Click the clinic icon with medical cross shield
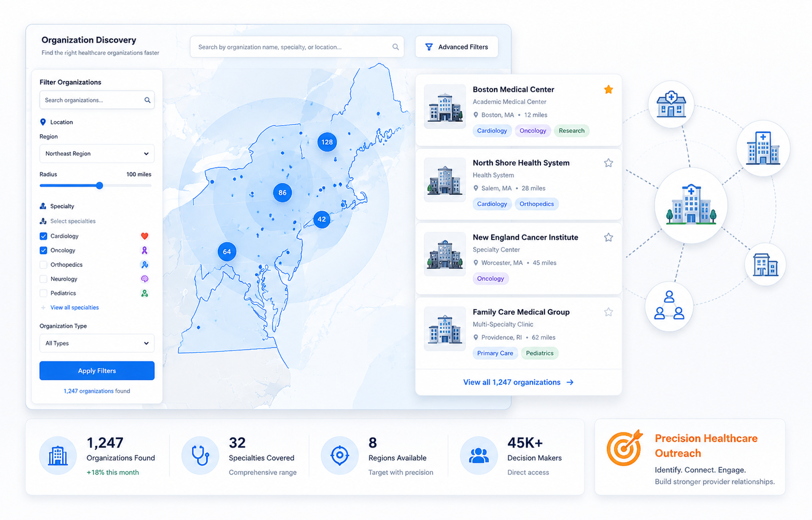The width and height of the screenshot is (812, 520). click(671, 104)
